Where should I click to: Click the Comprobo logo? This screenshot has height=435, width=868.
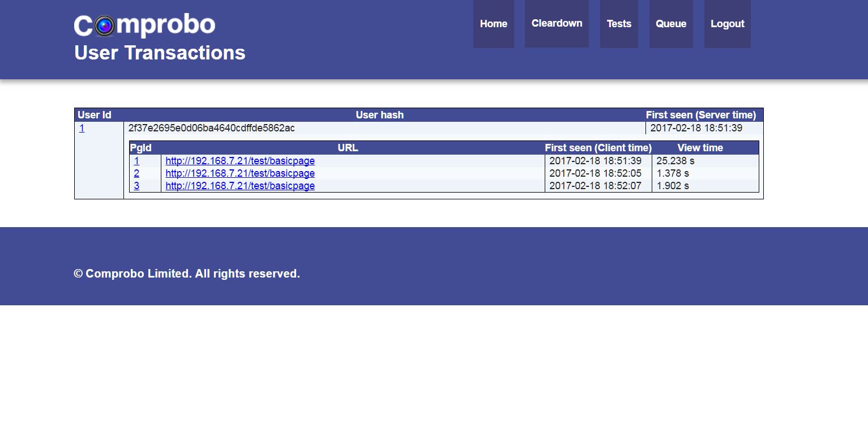(x=144, y=25)
